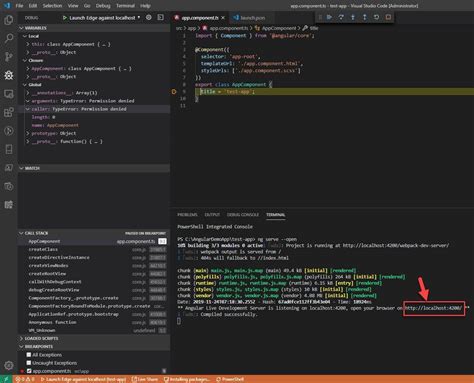Open the Extensions view icon

[9, 112]
